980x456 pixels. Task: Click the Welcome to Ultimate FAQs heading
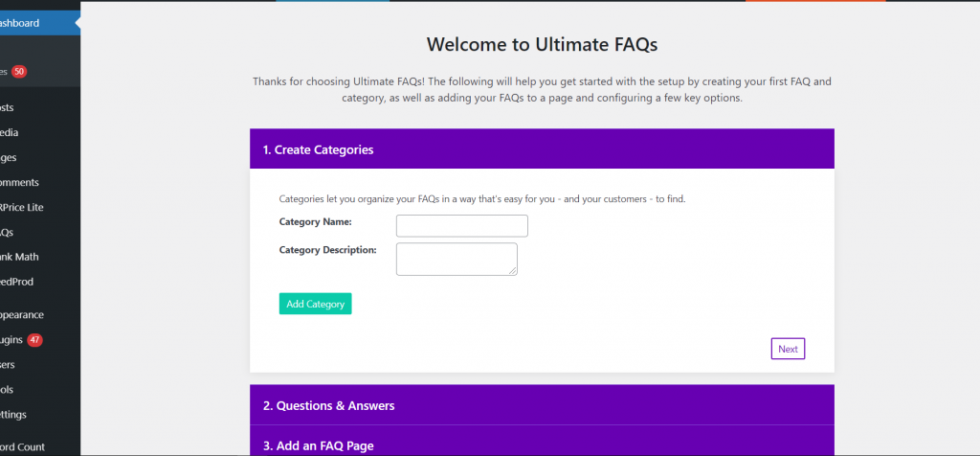coord(542,45)
